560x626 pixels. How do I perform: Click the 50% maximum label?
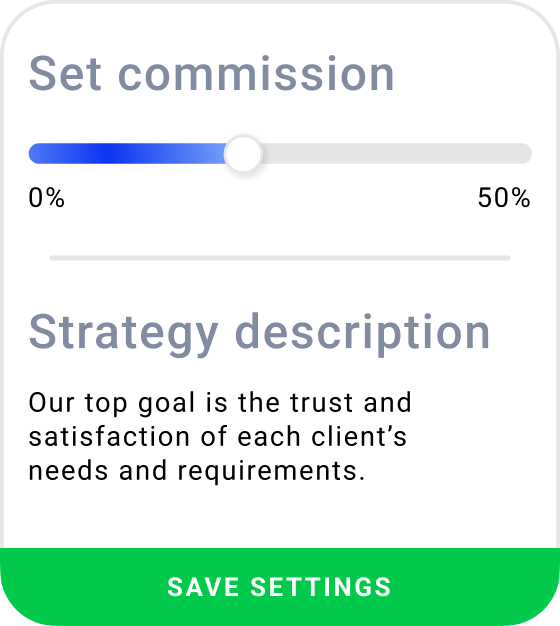point(504,197)
